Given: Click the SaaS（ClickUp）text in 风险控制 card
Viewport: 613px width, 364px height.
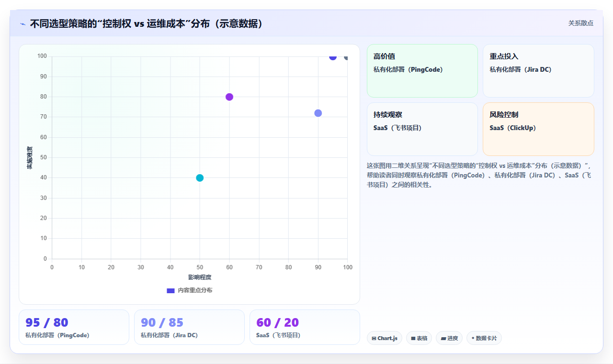Looking at the screenshot, I should [x=513, y=128].
